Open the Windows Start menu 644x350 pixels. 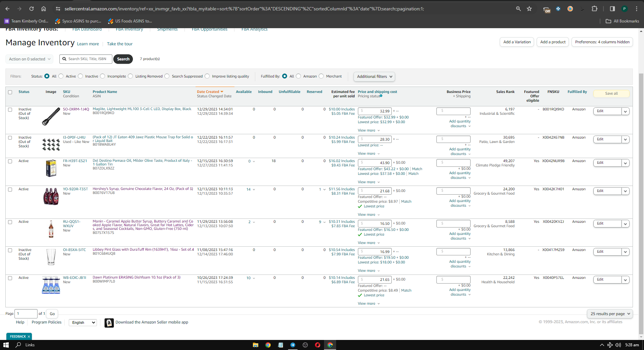(x=6, y=345)
